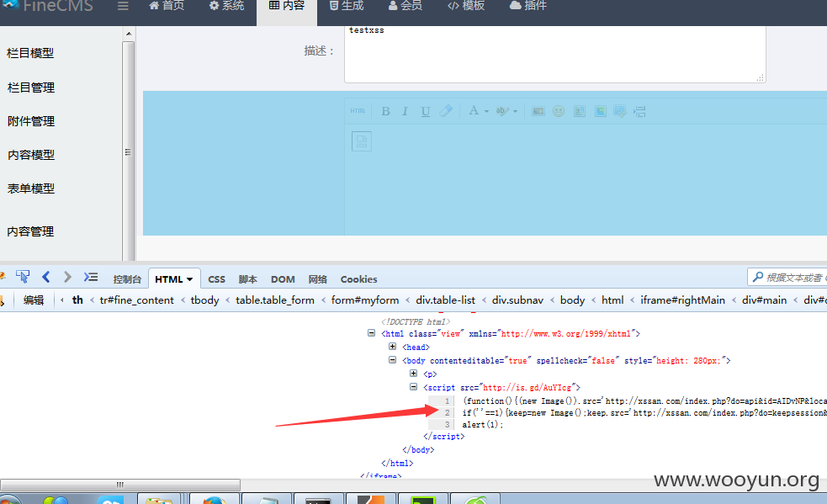This screenshot has width=827, height=504.
Task: Switch to the 脚本 panel tab
Action: pos(247,279)
